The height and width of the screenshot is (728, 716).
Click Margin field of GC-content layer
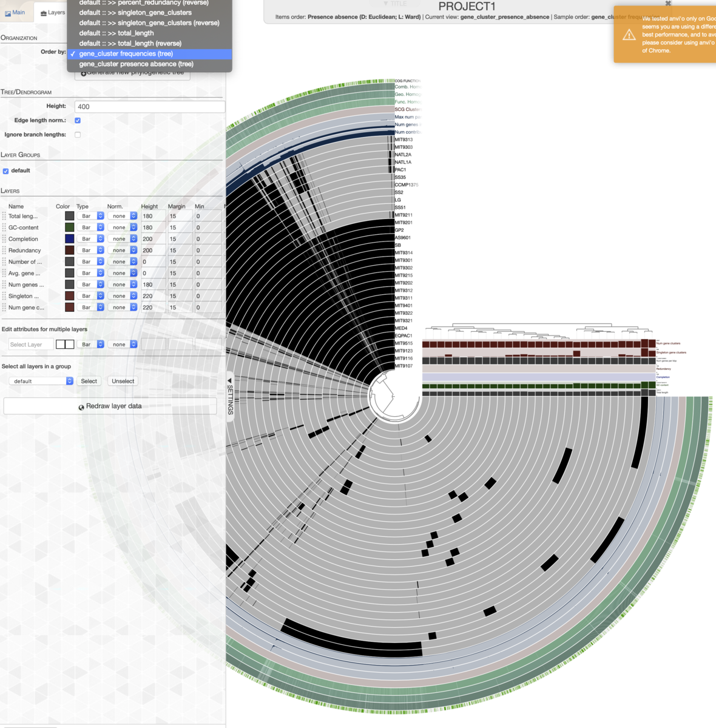(x=180, y=227)
